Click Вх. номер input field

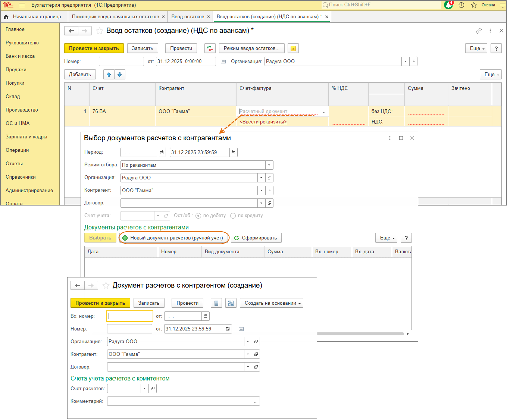point(130,316)
